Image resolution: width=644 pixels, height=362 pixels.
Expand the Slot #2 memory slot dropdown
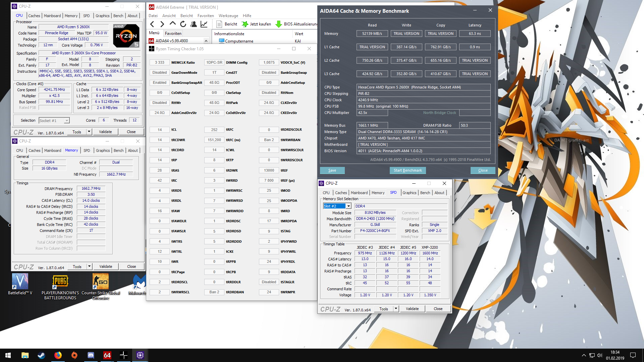click(x=348, y=206)
